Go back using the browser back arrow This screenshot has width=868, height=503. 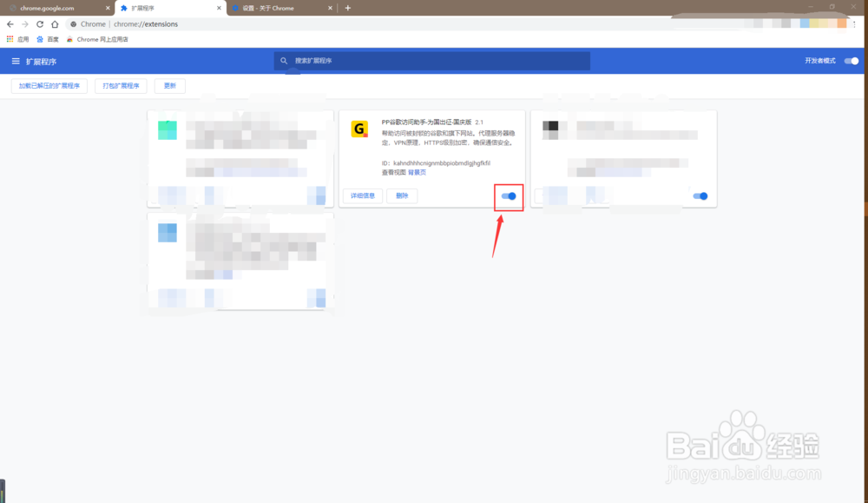click(x=10, y=24)
